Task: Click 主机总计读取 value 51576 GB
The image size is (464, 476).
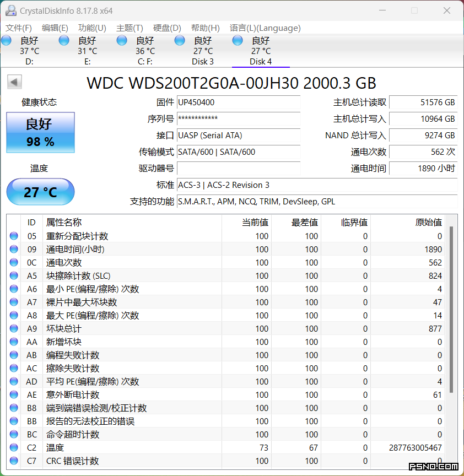Action: (x=423, y=102)
